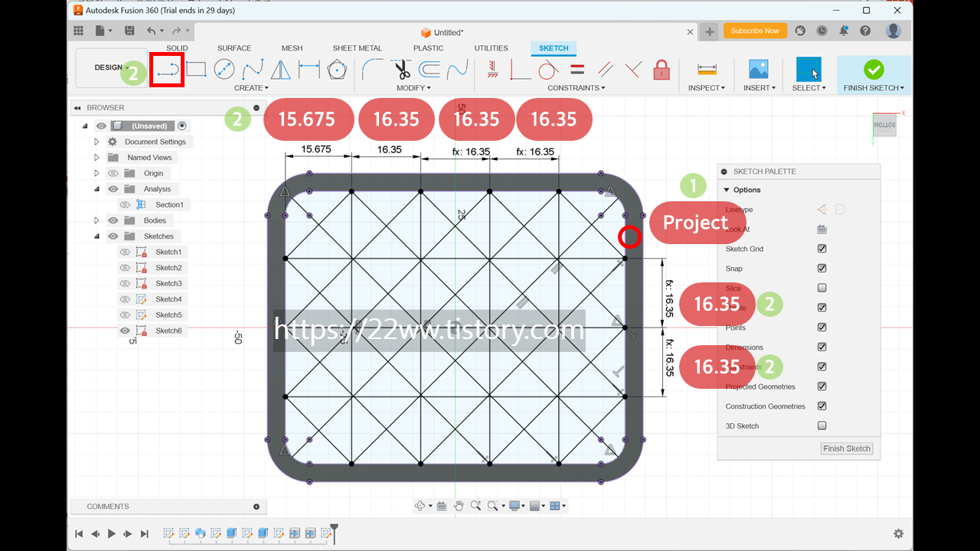980x551 pixels.
Task: Toggle visibility eye of Bodies folder
Action: coord(113,220)
